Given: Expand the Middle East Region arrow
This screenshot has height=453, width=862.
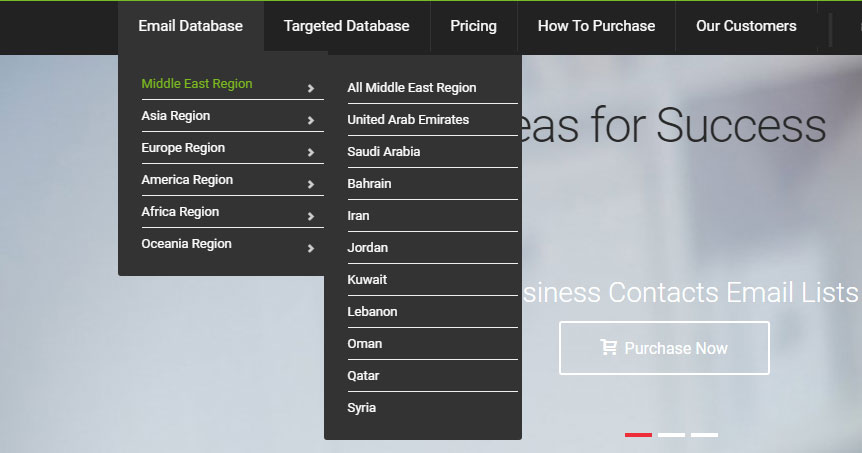Looking at the screenshot, I should (x=311, y=88).
